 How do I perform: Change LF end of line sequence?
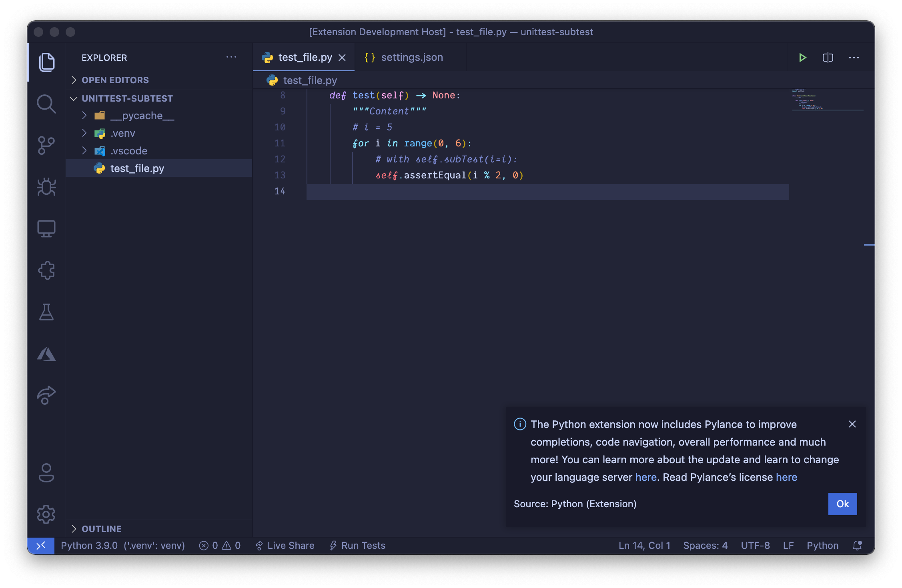pos(788,546)
